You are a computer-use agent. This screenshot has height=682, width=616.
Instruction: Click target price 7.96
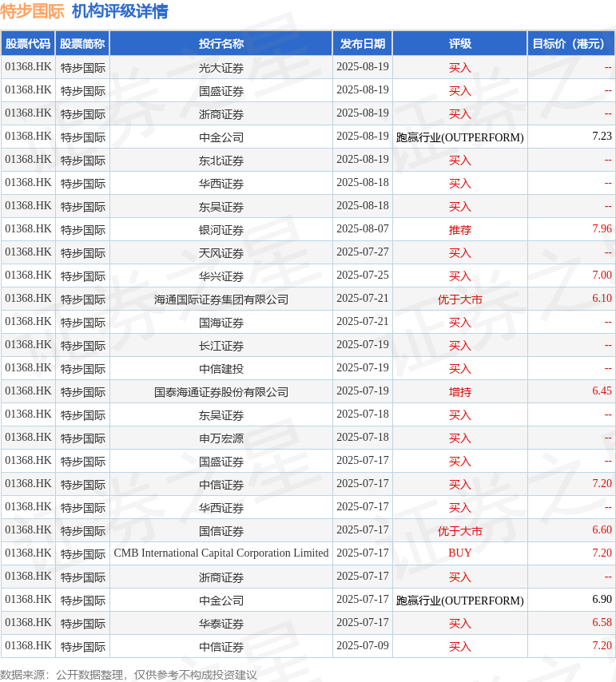point(602,228)
